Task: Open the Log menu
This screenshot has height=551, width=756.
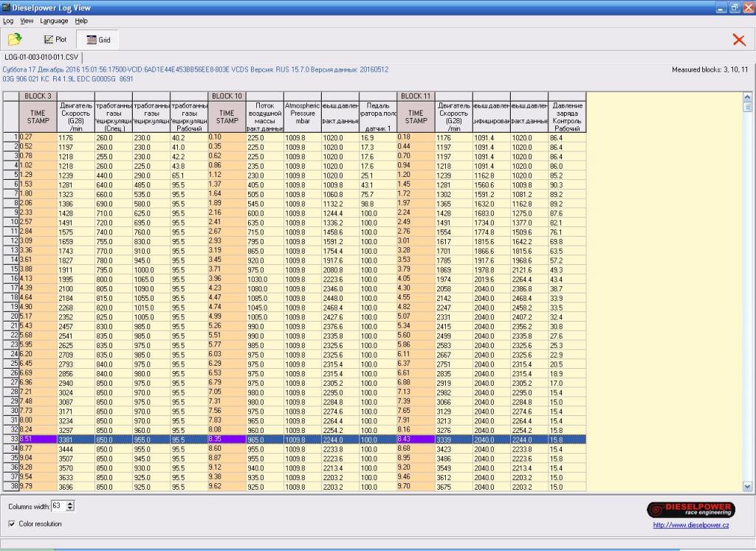Action: tap(8, 21)
